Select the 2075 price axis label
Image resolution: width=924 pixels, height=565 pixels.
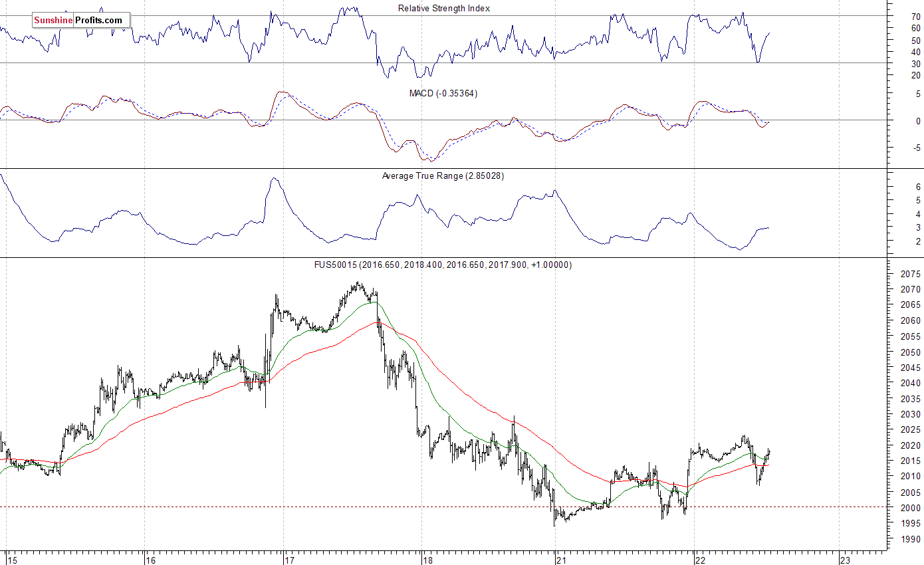click(910, 274)
